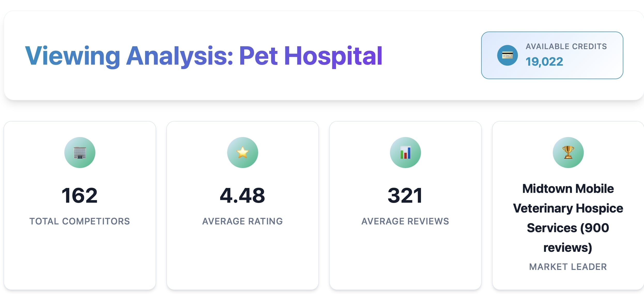
Task: Click the building icon on Total Competitors card
Action: click(x=80, y=153)
